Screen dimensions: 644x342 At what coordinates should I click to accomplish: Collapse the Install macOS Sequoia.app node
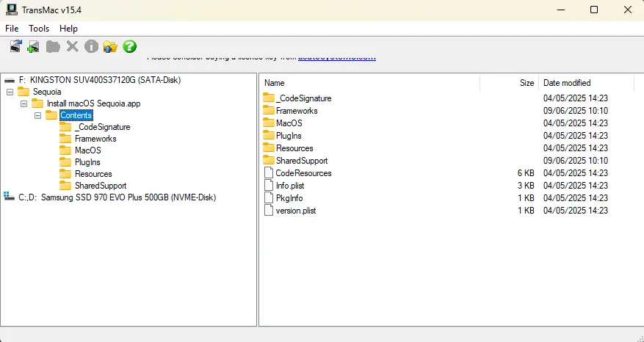[23, 104]
